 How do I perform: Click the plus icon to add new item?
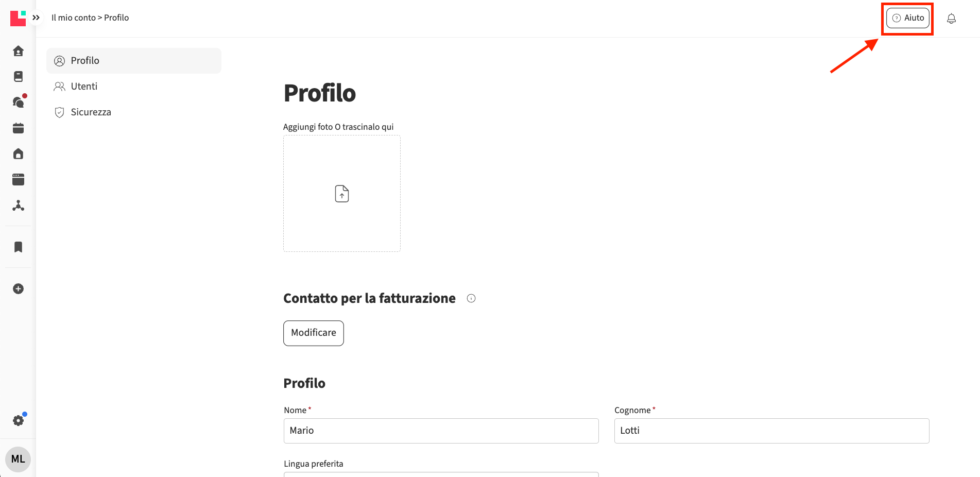pos(18,288)
